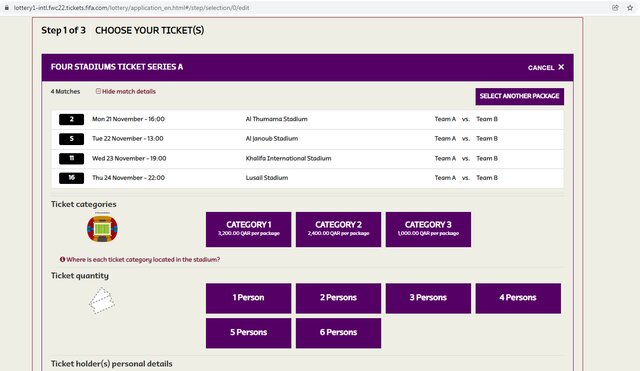Click match number 2 badge
The image size is (640, 371).
pos(71,119)
